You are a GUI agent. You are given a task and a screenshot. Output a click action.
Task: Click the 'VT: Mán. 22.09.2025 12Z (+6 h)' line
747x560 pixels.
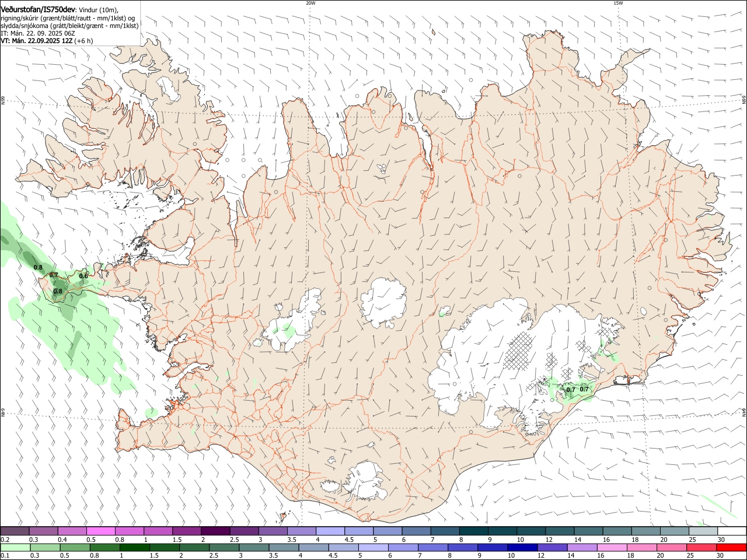coord(47,41)
